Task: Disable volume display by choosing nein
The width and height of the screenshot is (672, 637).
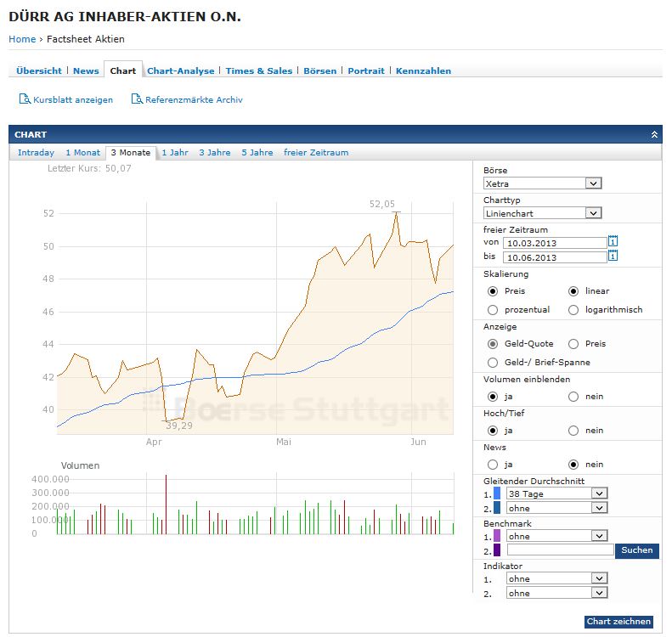Action: coord(573,397)
